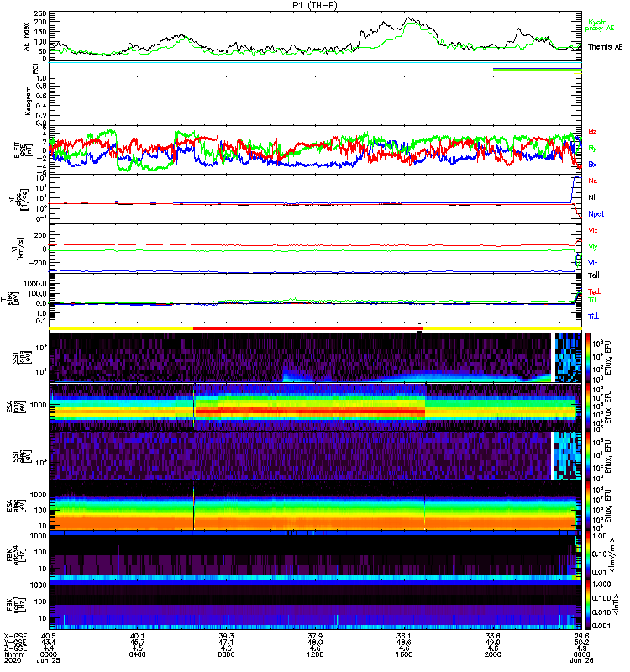Click the "Vi [km/s]" axis label
Image resolution: width=630 pixels, height=672 pixels.
(x=19, y=248)
